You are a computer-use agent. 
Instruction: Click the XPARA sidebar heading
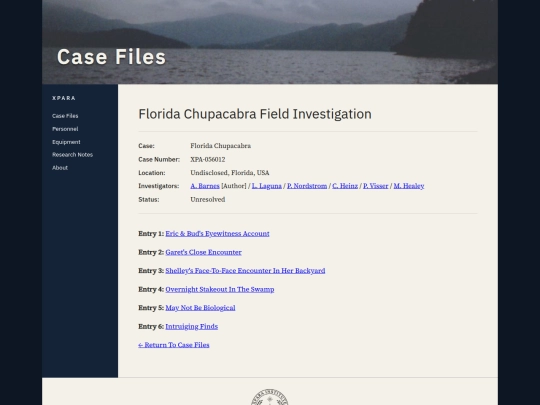tap(64, 98)
